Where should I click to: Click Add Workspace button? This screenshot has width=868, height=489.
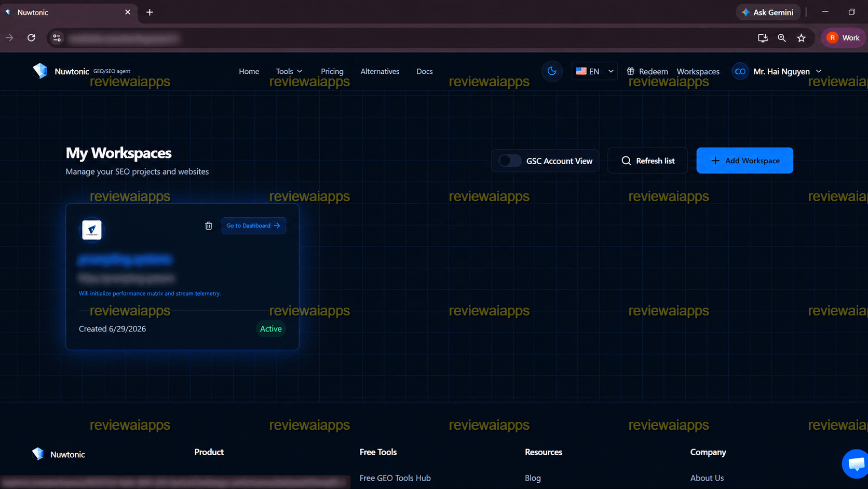point(745,161)
